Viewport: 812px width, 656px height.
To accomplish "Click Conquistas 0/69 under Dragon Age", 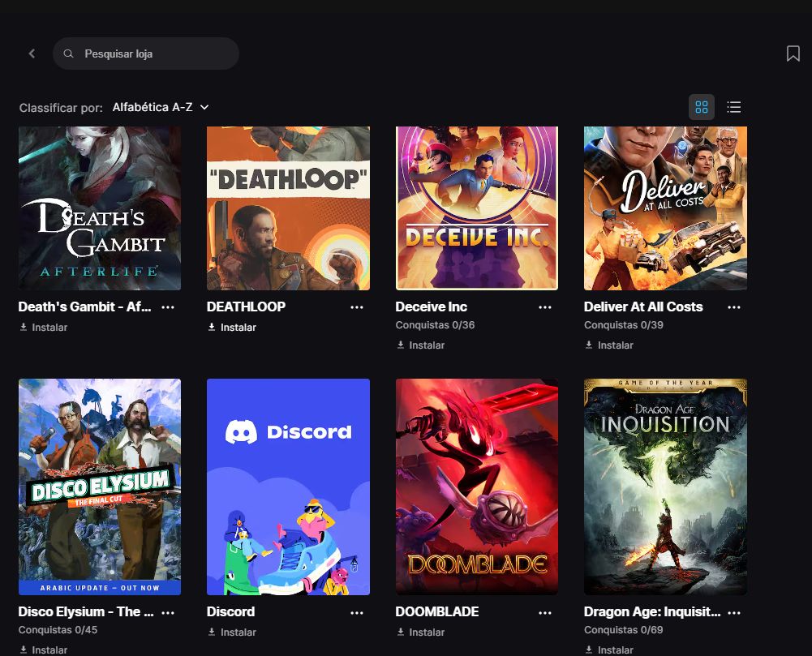I will point(624,630).
